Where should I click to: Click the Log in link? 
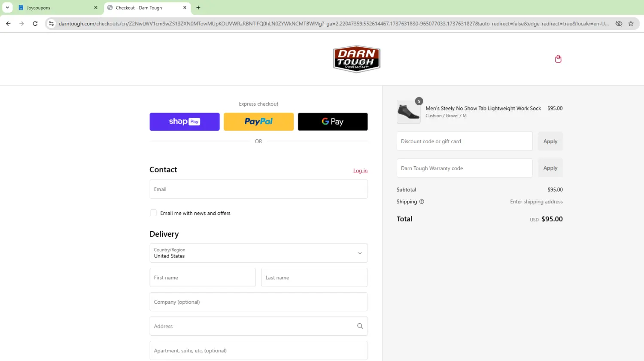click(x=360, y=171)
